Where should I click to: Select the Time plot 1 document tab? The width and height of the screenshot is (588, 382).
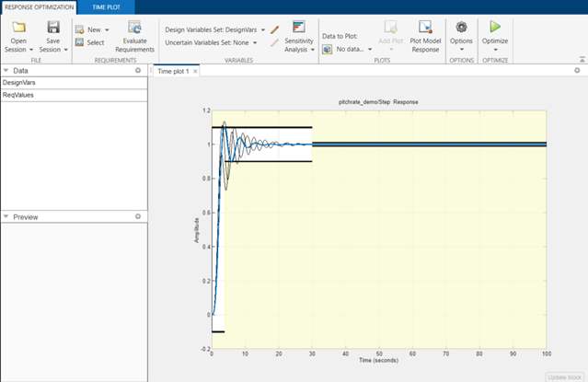point(175,71)
